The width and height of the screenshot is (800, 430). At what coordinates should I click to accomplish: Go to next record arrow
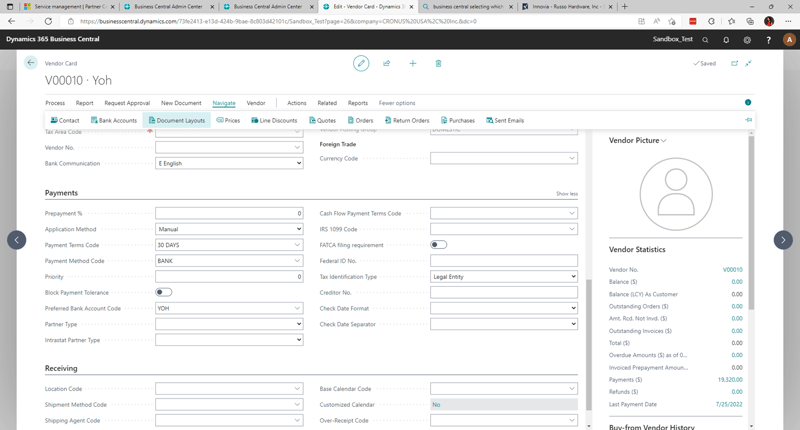783,240
